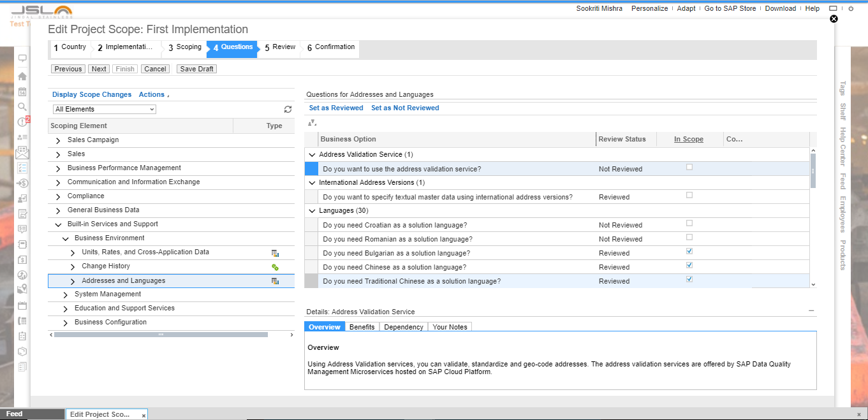Open the calendar icon in left sidebar
The height and width of the screenshot is (420, 868).
point(22,92)
